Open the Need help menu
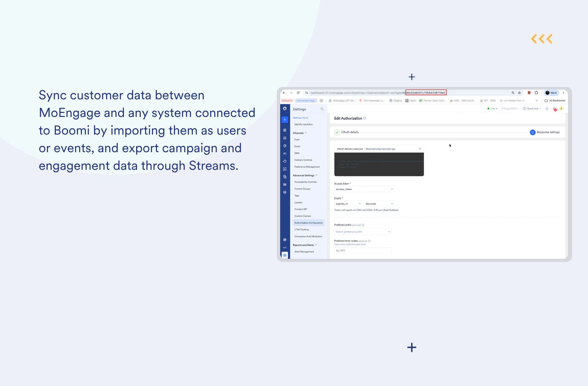 (532, 109)
